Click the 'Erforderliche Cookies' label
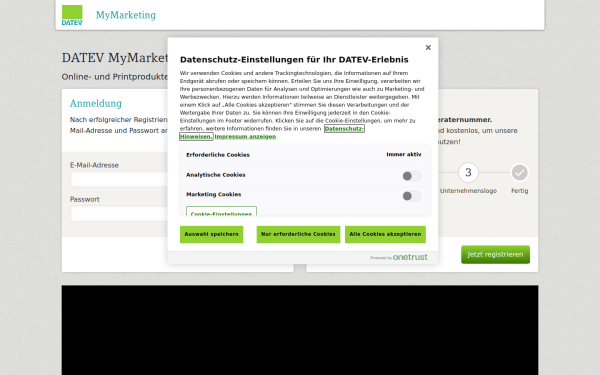This screenshot has width=600, height=375. [218, 155]
